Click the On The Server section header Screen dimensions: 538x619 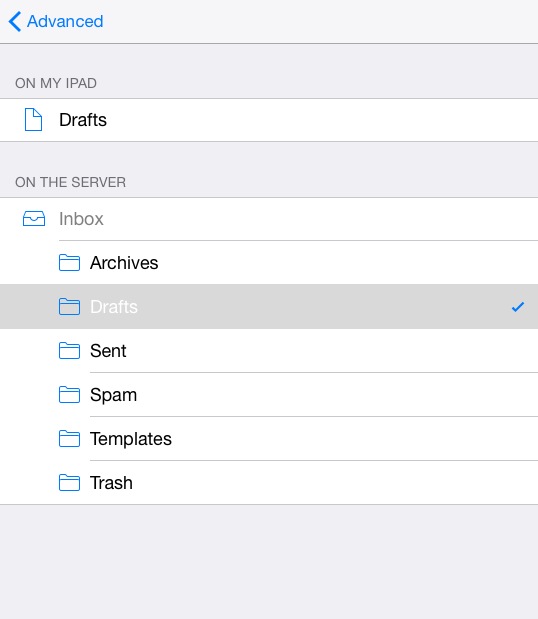tap(71, 182)
